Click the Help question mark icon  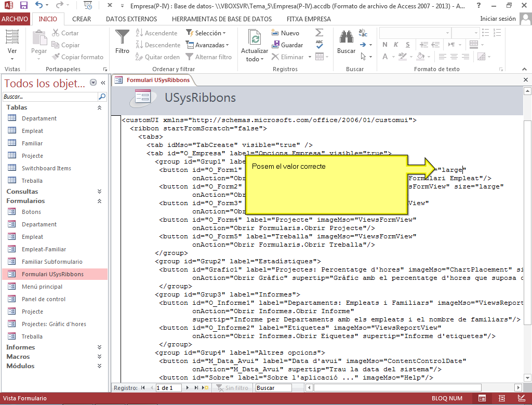tap(478, 5)
